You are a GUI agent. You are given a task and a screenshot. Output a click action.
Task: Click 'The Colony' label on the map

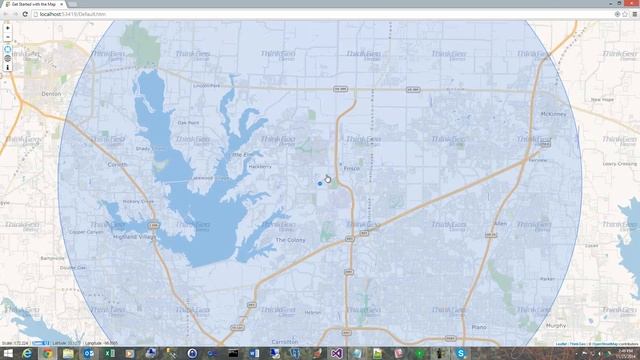(291, 240)
